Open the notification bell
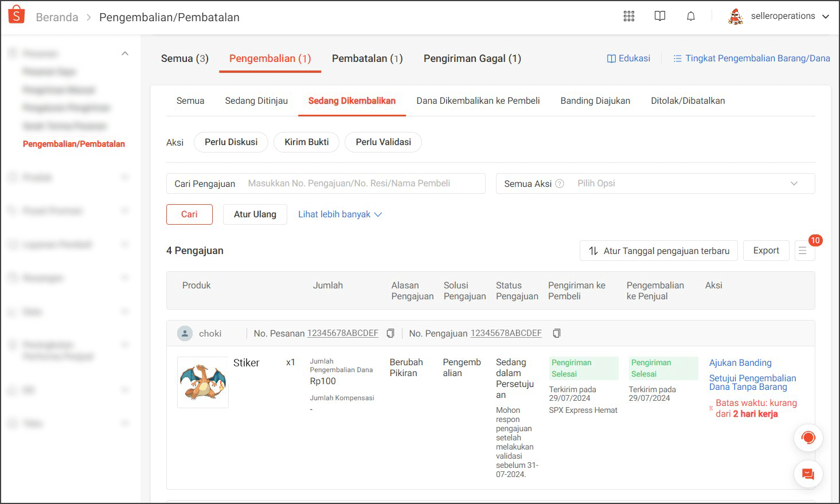This screenshot has width=840, height=504. 691,16
